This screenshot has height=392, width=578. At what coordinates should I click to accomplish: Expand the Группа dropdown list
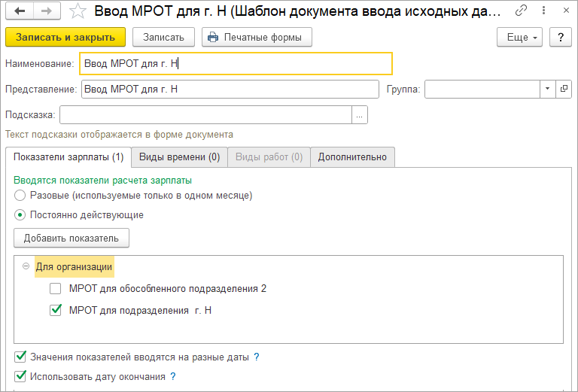pos(547,89)
